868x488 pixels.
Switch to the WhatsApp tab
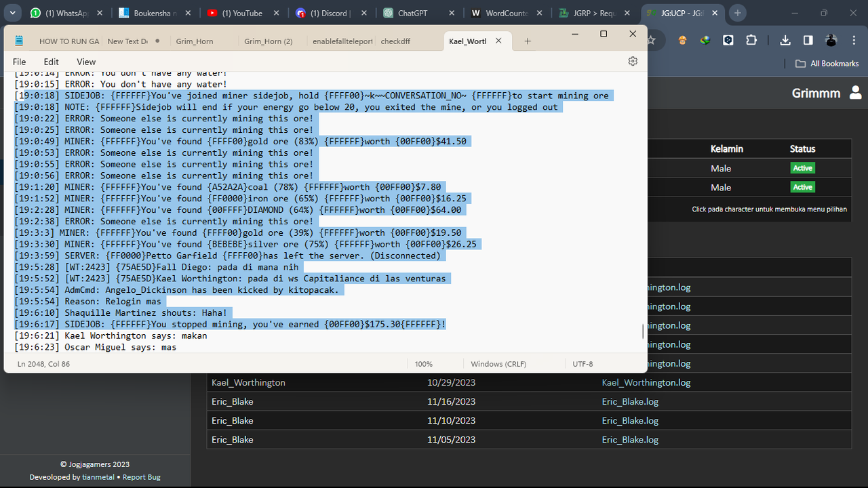[x=66, y=13]
